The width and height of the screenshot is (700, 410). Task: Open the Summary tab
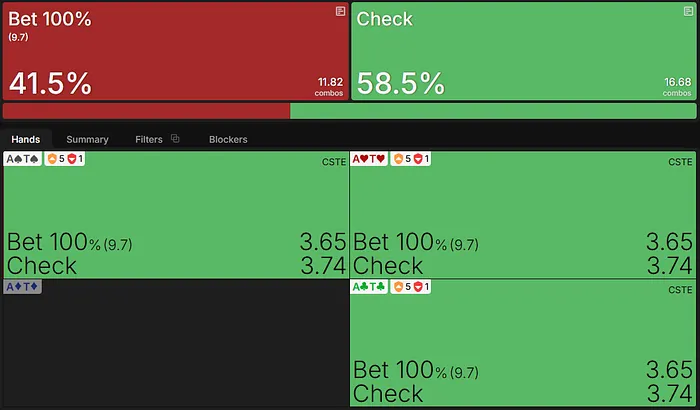87,139
